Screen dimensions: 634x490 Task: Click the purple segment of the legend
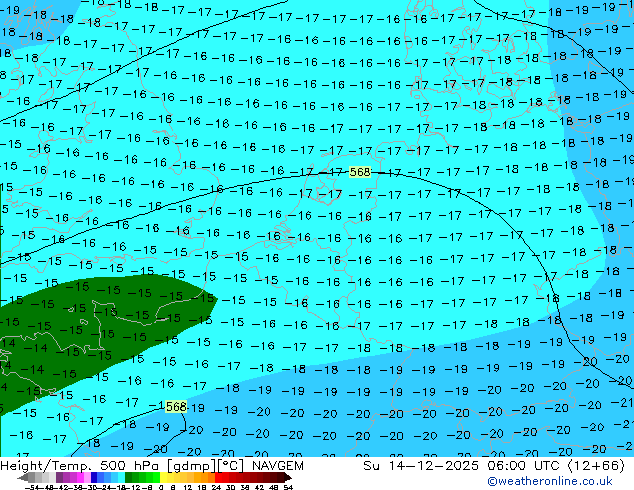click(x=60, y=477)
